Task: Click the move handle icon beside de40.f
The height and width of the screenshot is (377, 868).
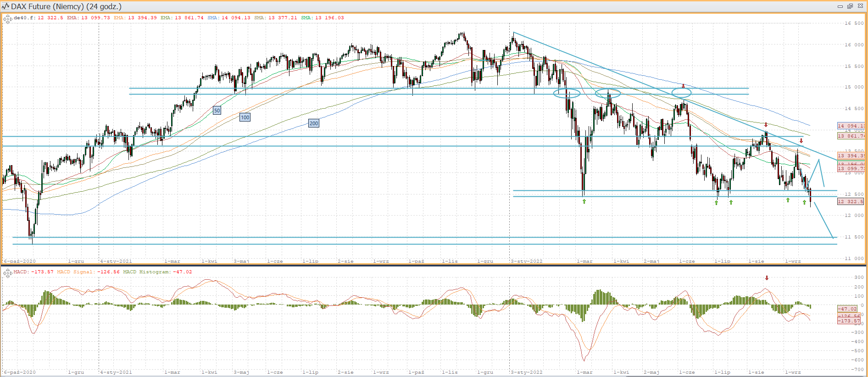Action: pos(7,19)
